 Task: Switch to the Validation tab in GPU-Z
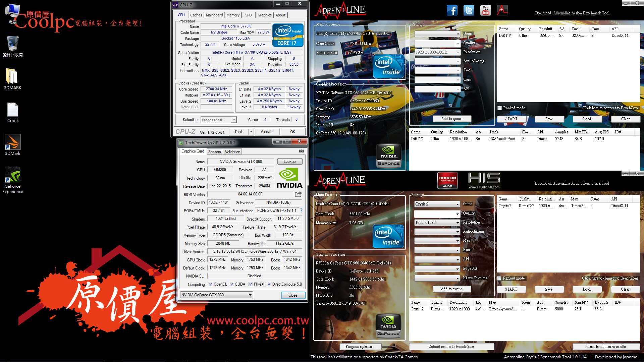(232, 152)
